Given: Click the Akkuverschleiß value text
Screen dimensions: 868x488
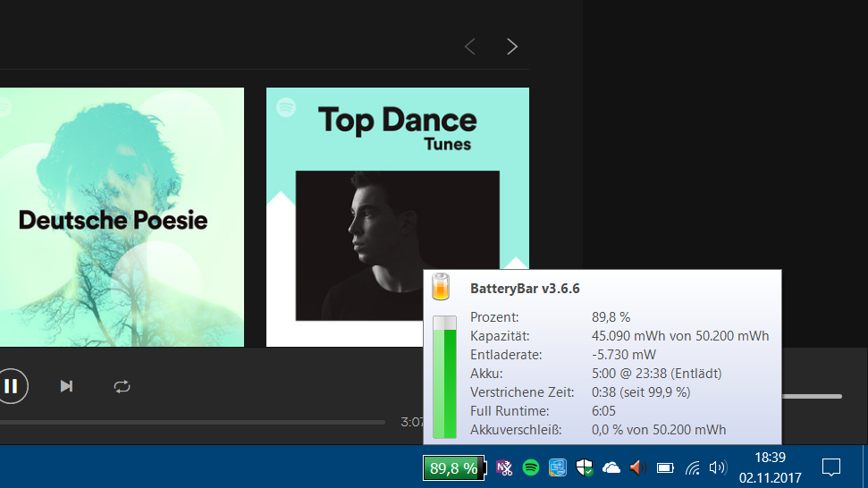Looking at the screenshot, I should click(659, 430).
